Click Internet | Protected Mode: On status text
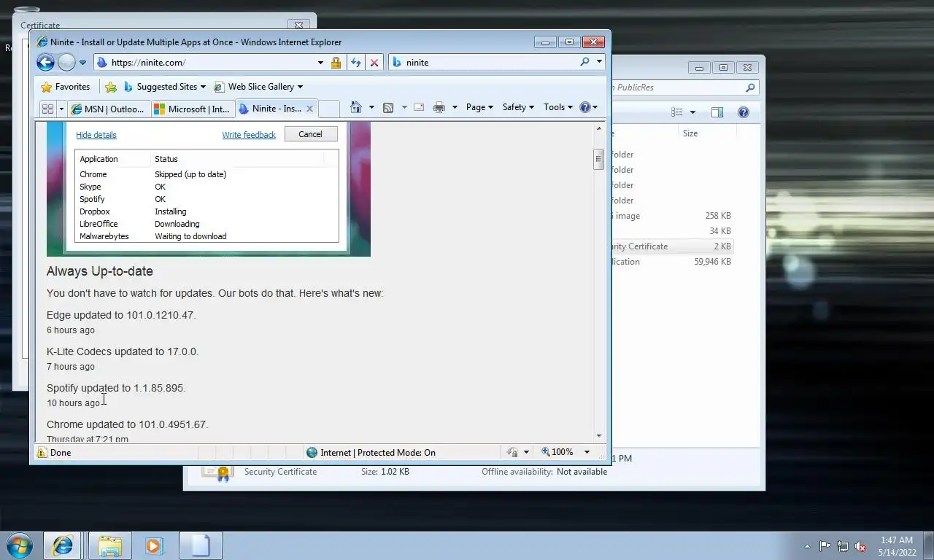The height and width of the screenshot is (560, 934). [x=378, y=453]
